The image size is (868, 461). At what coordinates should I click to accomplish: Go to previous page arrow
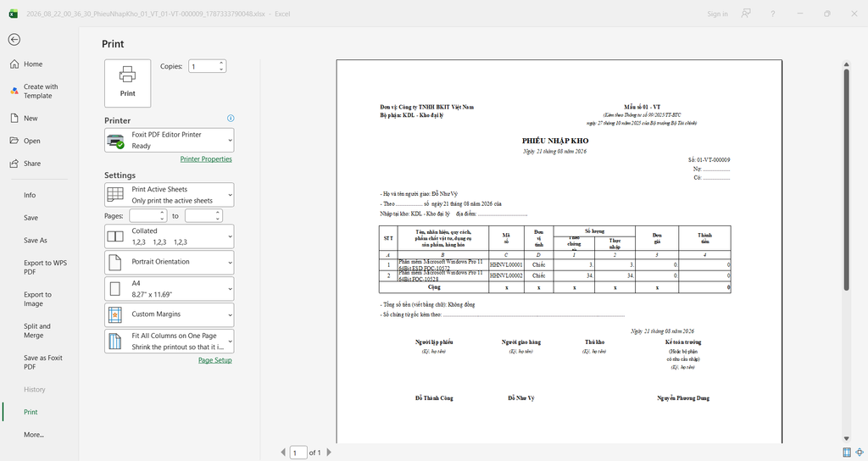283,453
